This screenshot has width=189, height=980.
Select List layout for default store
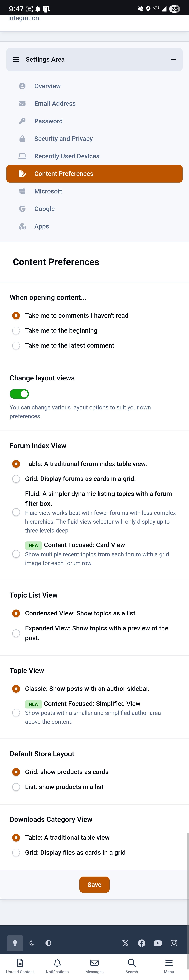click(x=16, y=787)
